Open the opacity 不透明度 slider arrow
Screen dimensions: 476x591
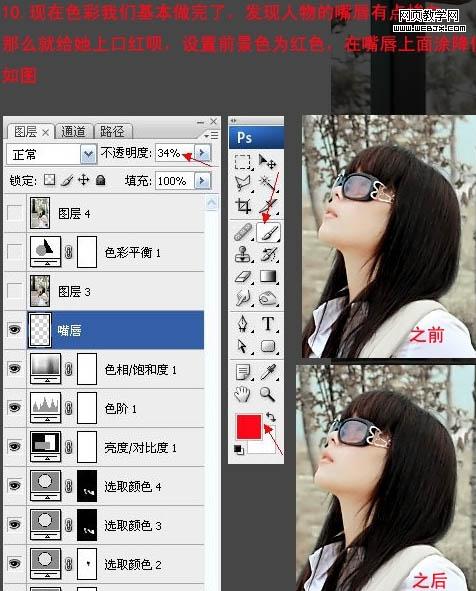tap(202, 153)
